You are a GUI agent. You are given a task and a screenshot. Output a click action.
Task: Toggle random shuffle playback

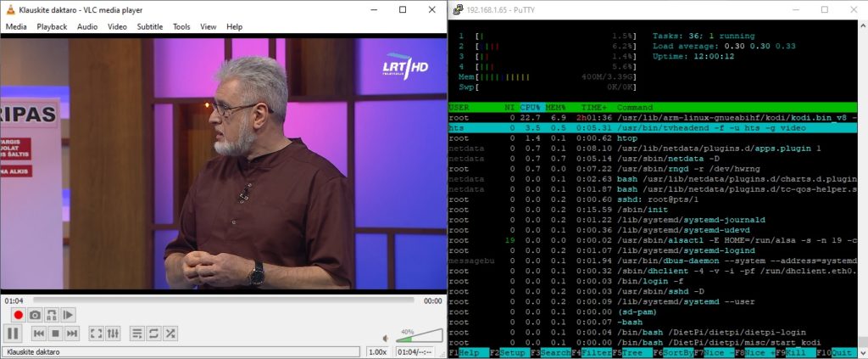[x=170, y=334]
